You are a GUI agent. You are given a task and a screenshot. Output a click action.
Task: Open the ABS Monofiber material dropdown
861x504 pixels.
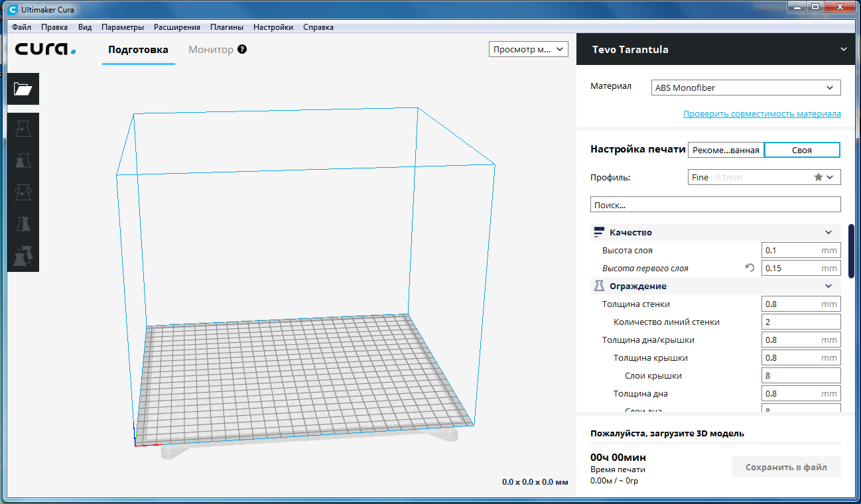(746, 88)
